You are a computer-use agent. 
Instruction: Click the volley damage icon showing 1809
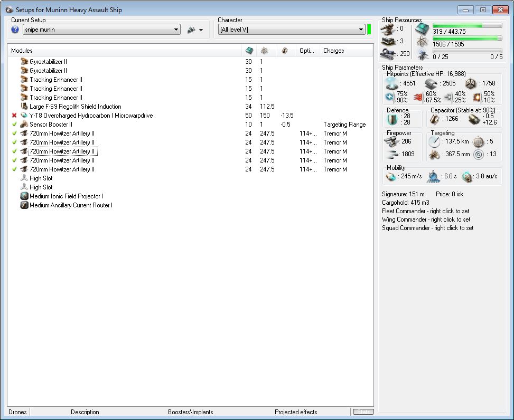click(x=391, y=154)
